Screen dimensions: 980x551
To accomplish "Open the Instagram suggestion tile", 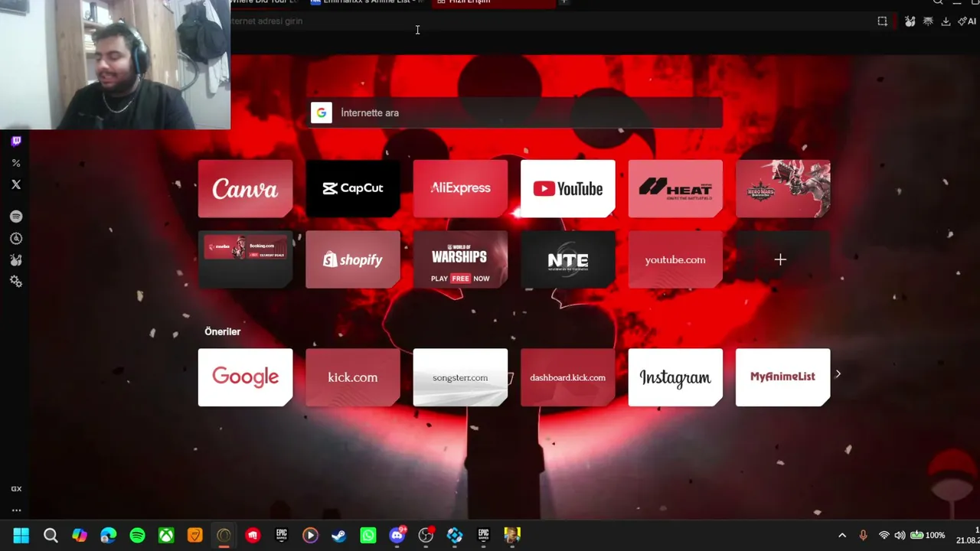I will click(675, 377).
